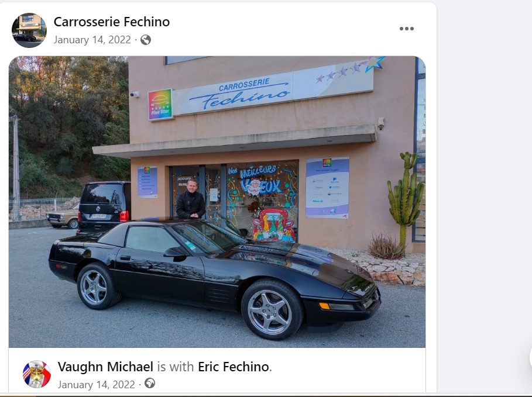Image resolution: width=532 pixels, height=397 pixels.
Task: Open the tagged Eric Fechino profile link
Action: point(234,367)
